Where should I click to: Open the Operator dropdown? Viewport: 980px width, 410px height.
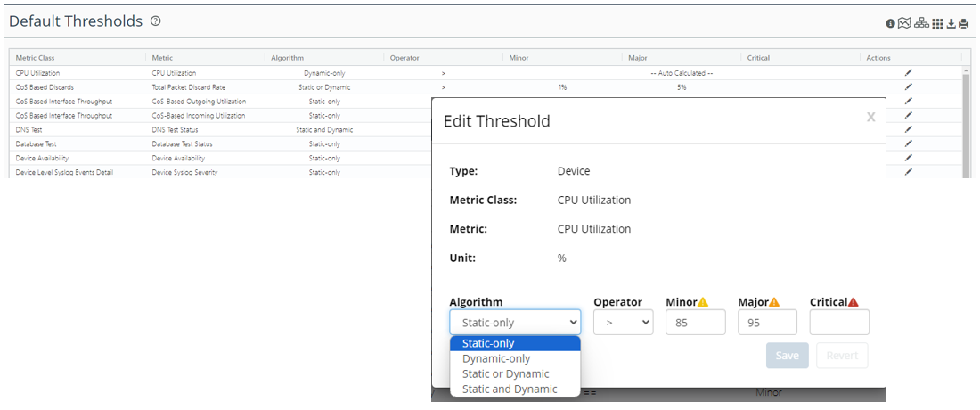pos(623,323)
